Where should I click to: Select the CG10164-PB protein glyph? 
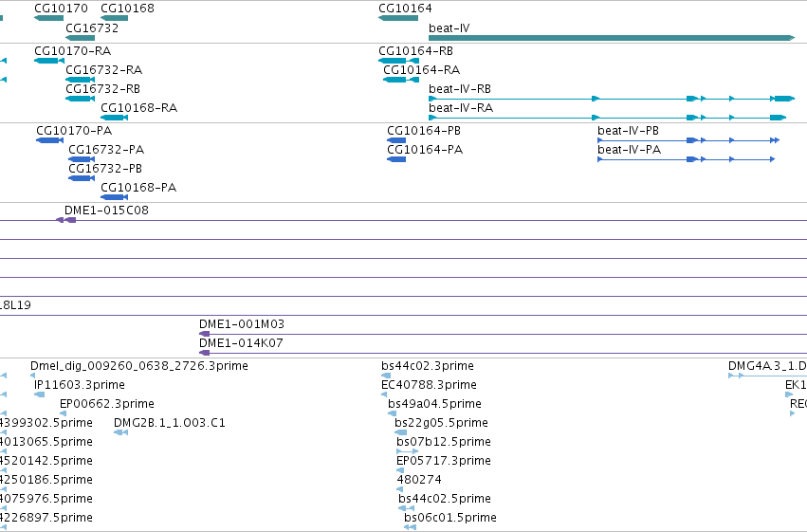tap(396, 140)
